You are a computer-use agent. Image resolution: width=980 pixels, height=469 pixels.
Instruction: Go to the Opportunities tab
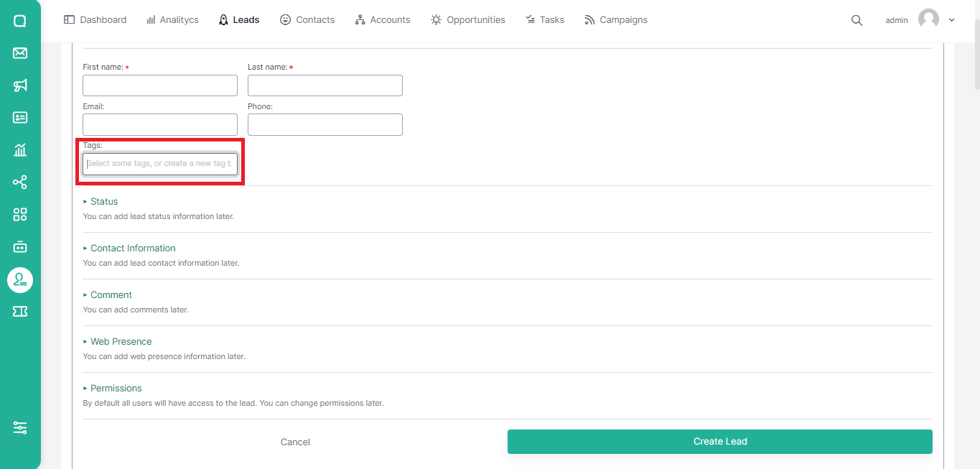tap(468, 20)
